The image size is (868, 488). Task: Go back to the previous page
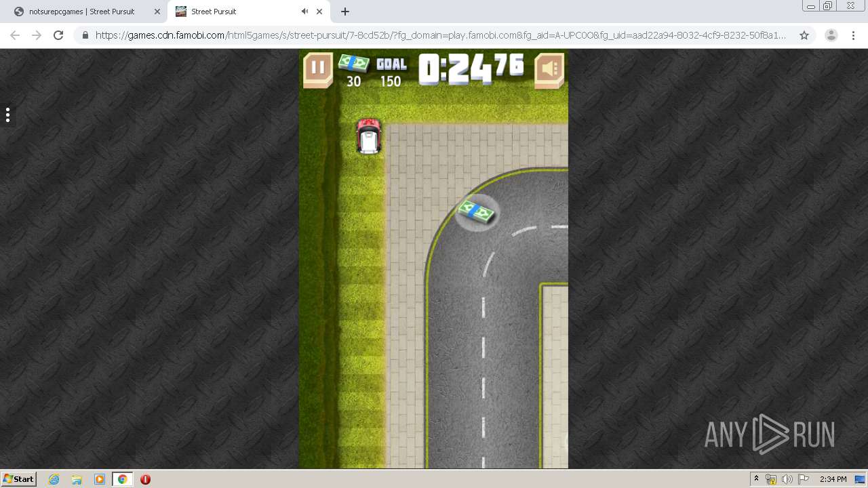coord(15,35)
